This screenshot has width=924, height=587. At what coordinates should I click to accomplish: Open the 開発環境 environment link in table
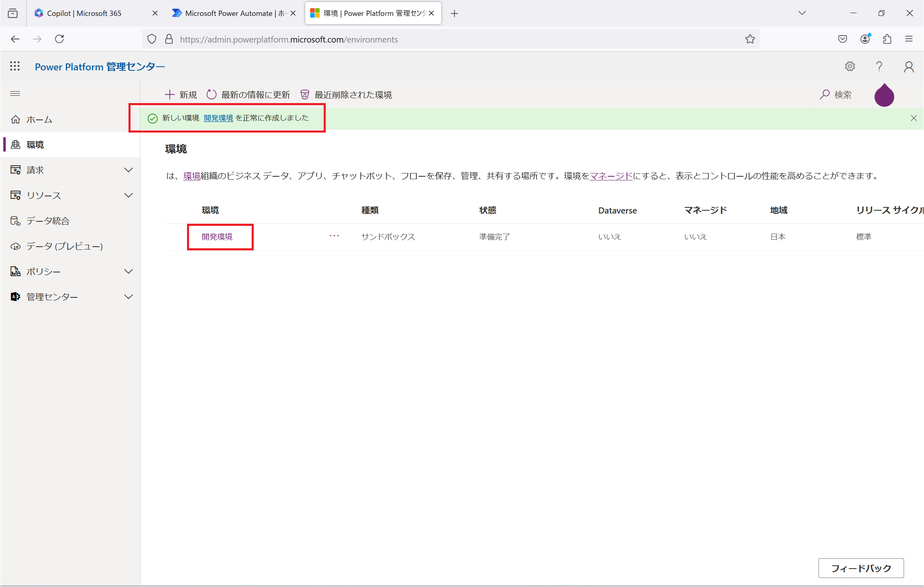tap(217, 237)
